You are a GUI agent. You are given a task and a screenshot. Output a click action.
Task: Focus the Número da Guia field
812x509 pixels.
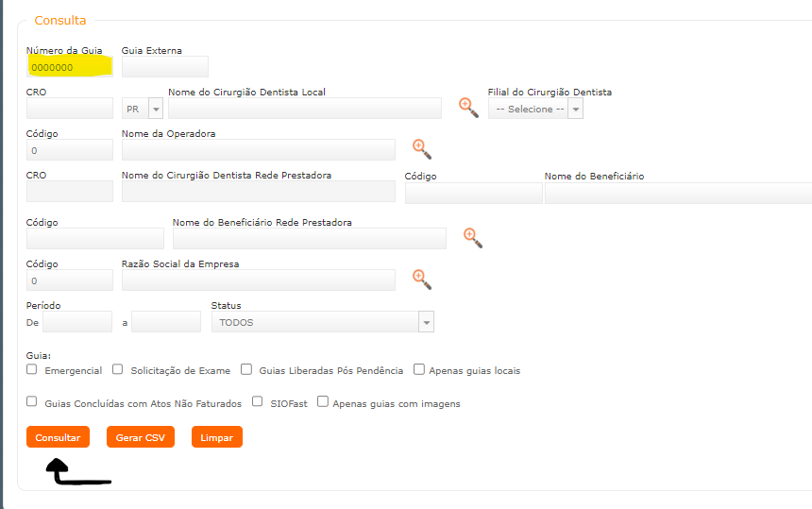pyautogui.click(x=70, y=67)
